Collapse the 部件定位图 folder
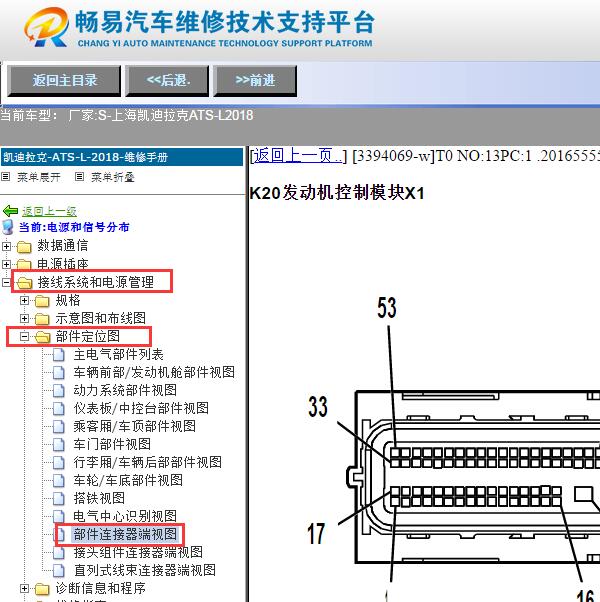 (25, 336)
